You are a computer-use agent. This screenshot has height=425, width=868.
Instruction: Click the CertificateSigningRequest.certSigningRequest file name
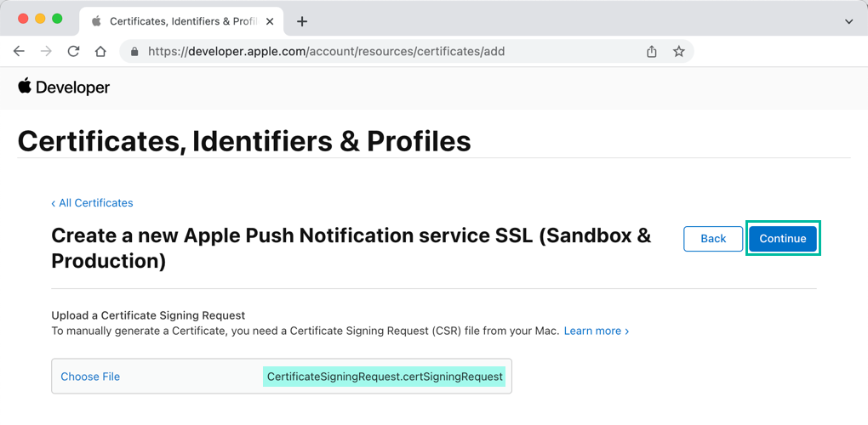click(385, 377)
